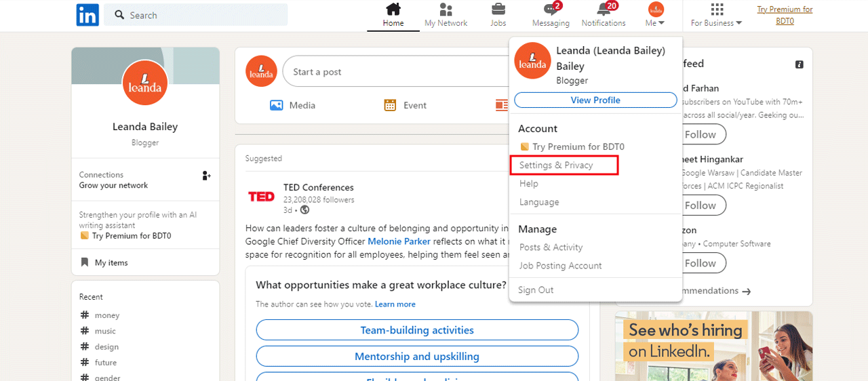Click the globe visibility icon on TED post

coord(304,210)
